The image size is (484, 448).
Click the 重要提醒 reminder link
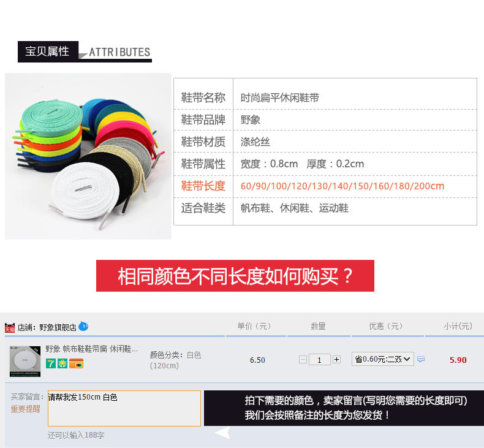[x=26, y=409]
